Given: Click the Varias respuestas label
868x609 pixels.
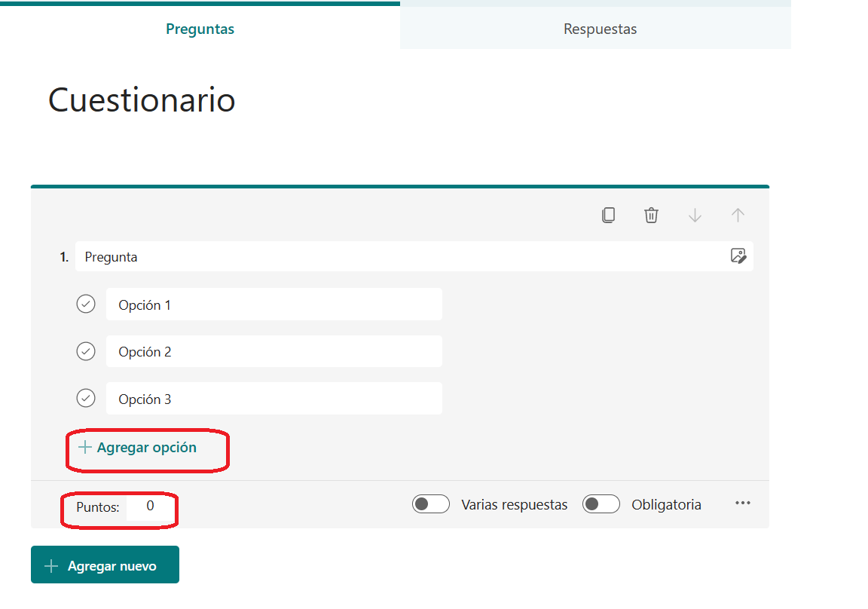Looking at the screenshot, I should click(515, 504).
